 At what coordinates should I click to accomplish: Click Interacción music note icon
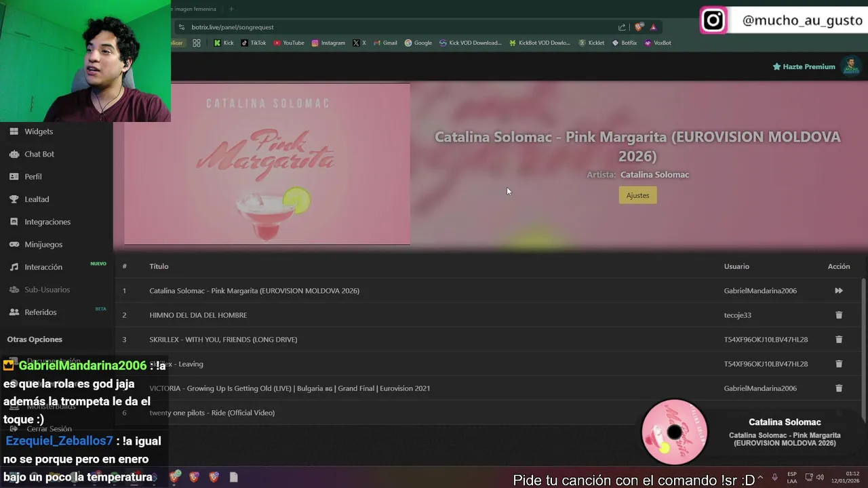14,267
